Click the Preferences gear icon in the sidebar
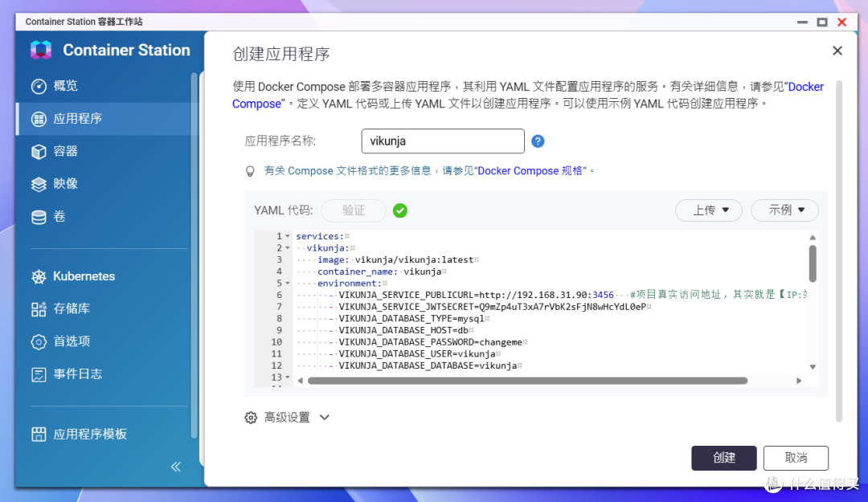The image size is (868, 502). click(x=39, y=342)
